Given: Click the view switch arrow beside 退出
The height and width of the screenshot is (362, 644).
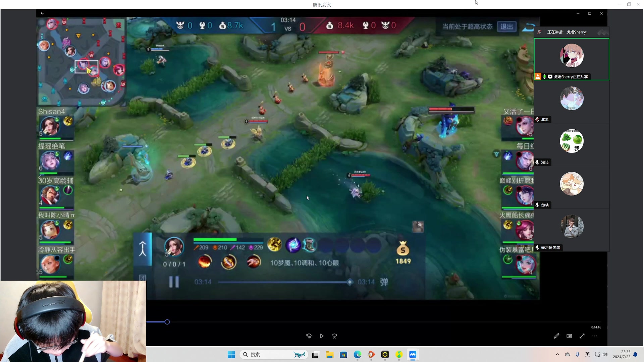Looking at the screenshot, I should tap(528, 27).
